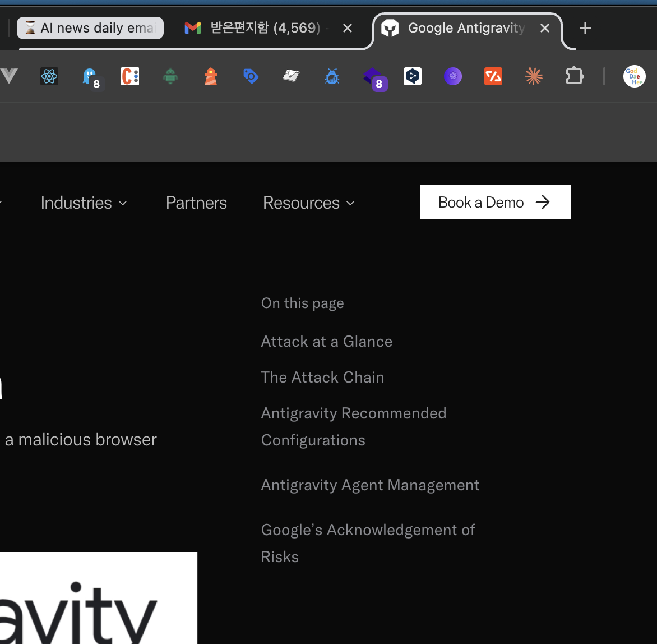This screenshot has width=657, height=644.
Task: Go to The Attack Chain section
Action: pos(322,378)
